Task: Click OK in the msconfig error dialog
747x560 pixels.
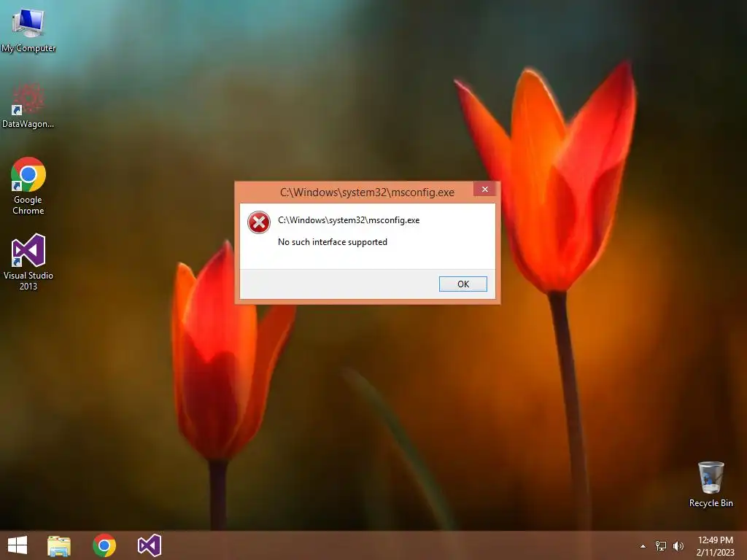Action: 462,284
